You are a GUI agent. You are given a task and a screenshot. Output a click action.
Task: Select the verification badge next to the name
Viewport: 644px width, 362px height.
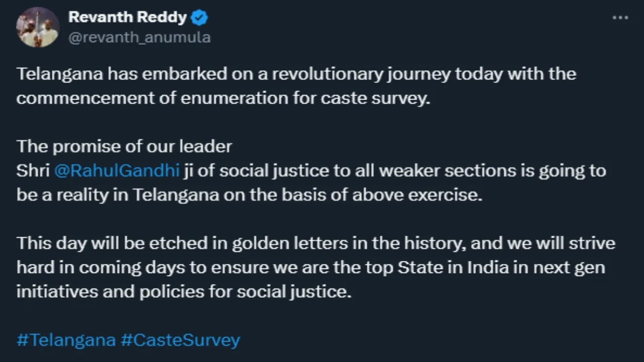click(199, 17)
